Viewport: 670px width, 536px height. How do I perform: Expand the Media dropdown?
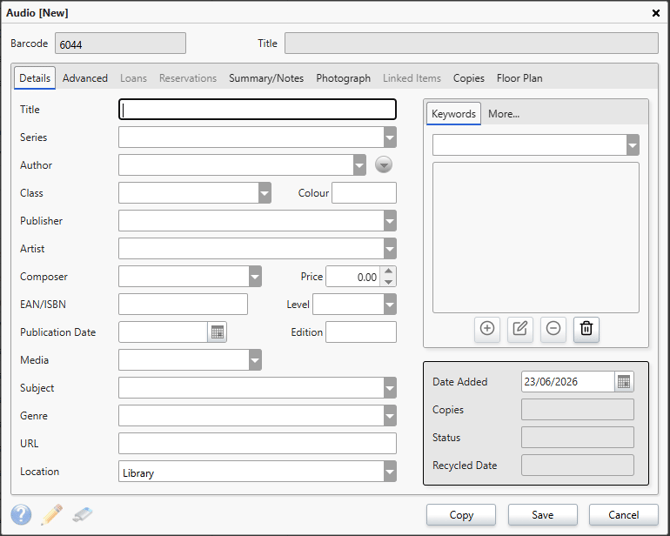(255, 360)
